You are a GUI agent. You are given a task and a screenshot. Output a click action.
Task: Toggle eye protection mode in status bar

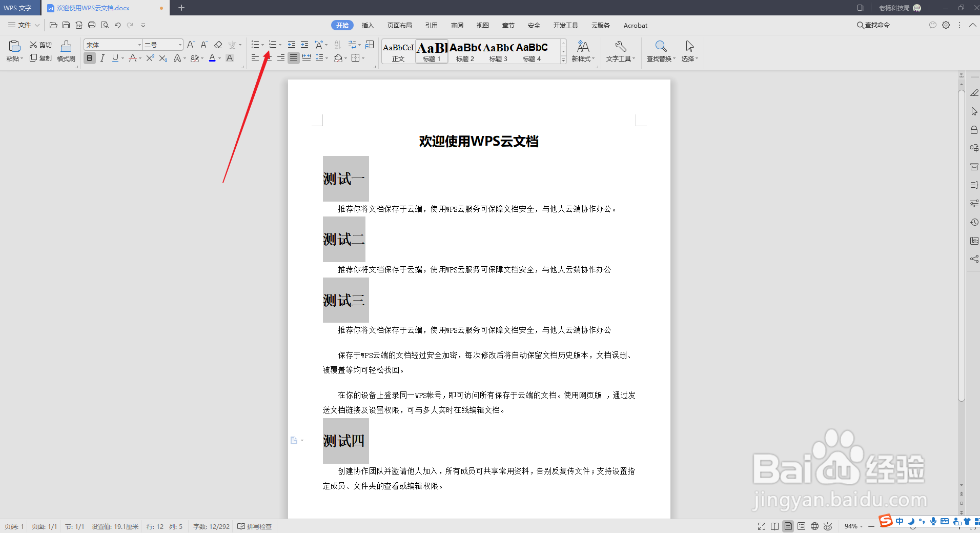click(x=828, y=526)
